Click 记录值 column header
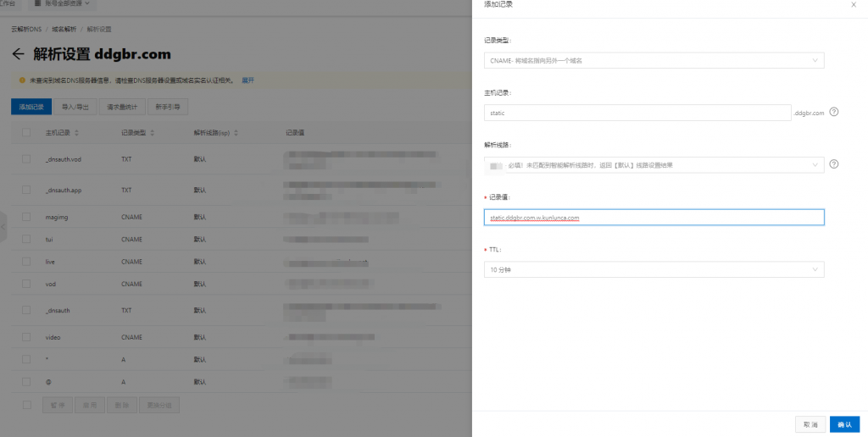Viewport: 868px width, 437px height. tap(295, 133)
